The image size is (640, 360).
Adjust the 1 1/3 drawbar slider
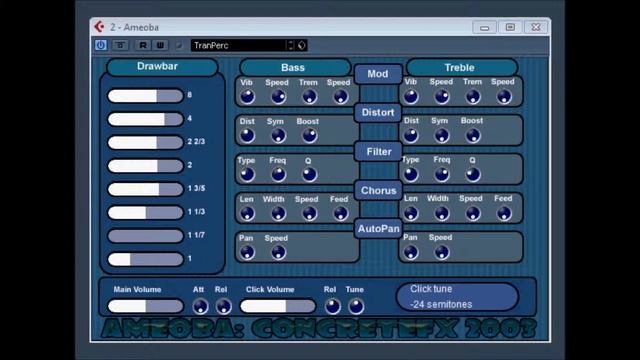point(145,212)
